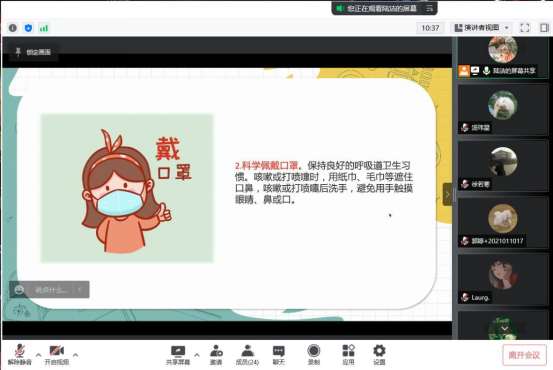Open the 聊天 chat icon

pyautogui.click(x=279, y=354)
